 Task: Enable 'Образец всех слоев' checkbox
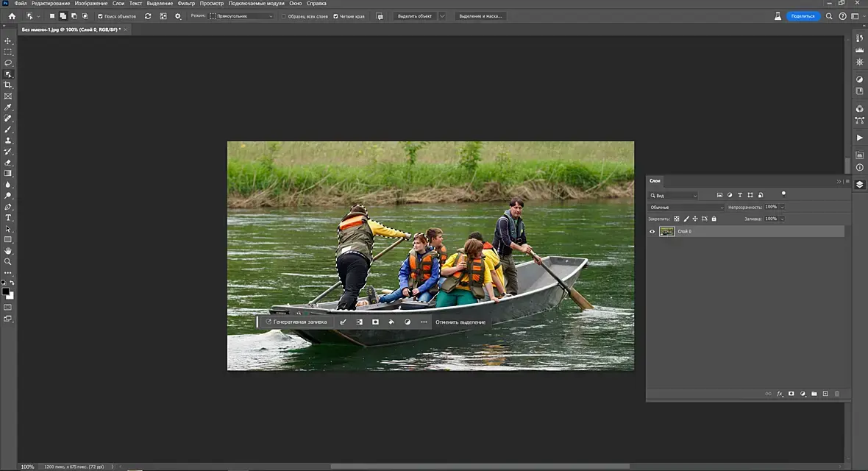[284, 17]
